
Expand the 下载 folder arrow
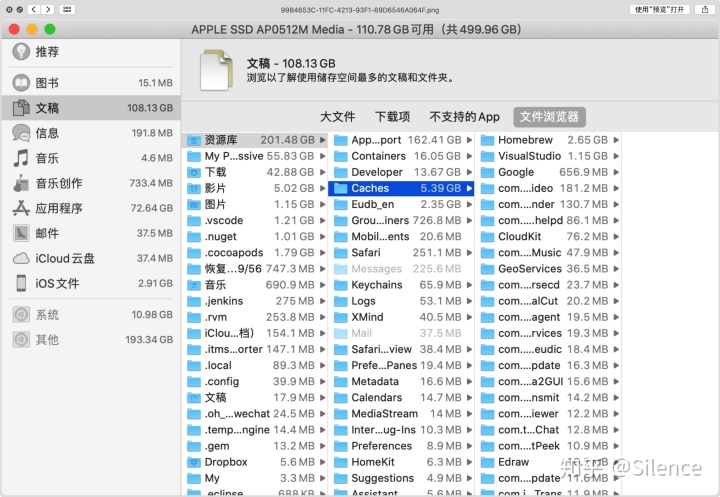point(323,172)
